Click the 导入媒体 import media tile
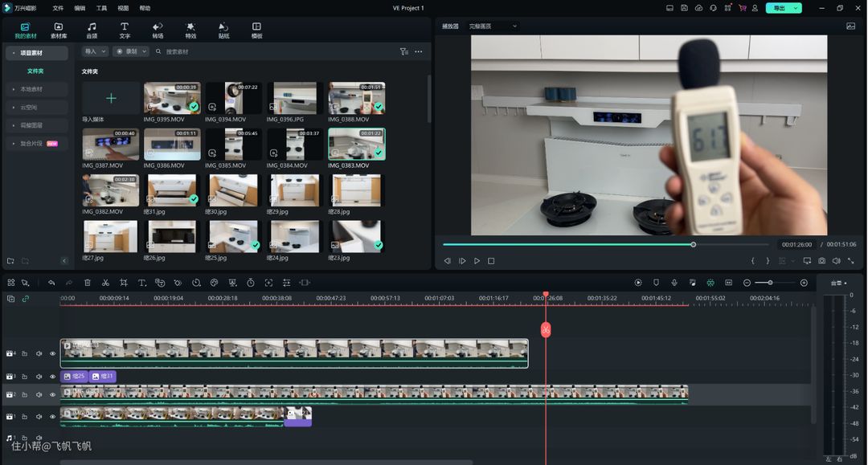This screenshot has height=465, width=868. click(x=111, y=99)
